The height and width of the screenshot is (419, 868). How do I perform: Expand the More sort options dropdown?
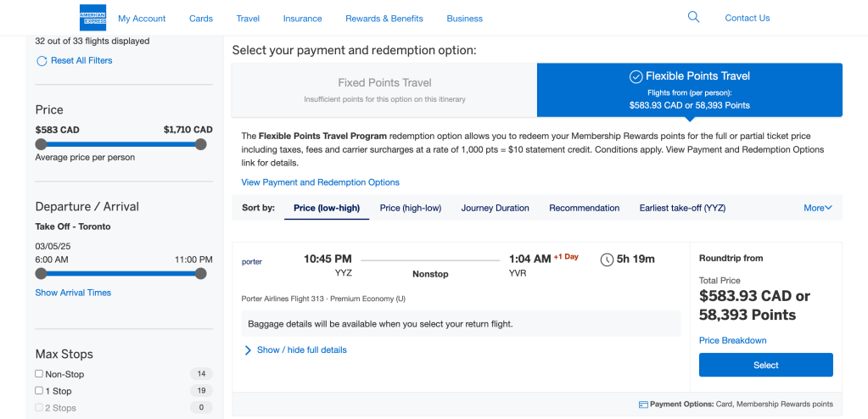coord(818,208)
